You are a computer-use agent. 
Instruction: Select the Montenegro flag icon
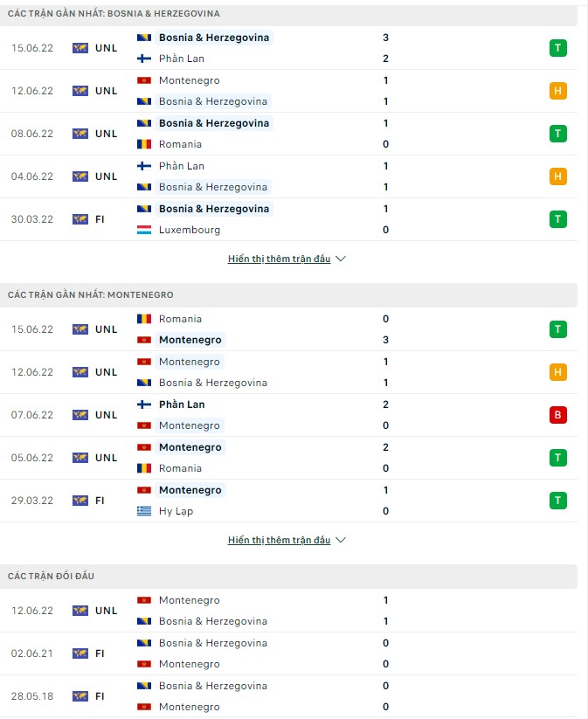pyautogui.click(x=146, y=80)
